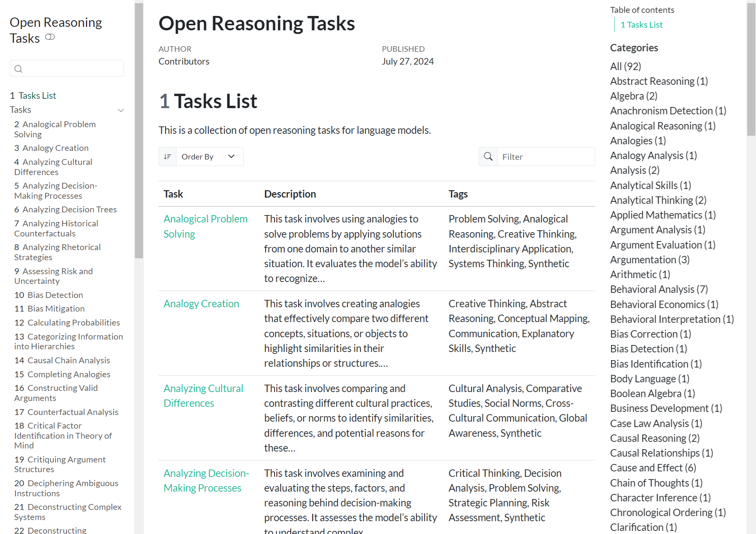Viewport: 756px width, 534px height.
Task: Select sidebar item 8 Analyzing Rhetorical Strategies
Action: pyautogui.click(x=58, y=252)
